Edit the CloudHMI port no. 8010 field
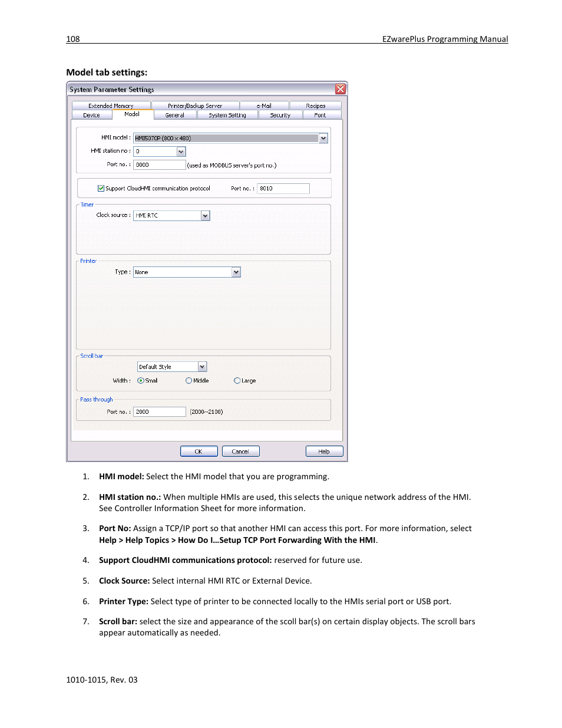The image size is (562, 728). (x=283, y=189)
